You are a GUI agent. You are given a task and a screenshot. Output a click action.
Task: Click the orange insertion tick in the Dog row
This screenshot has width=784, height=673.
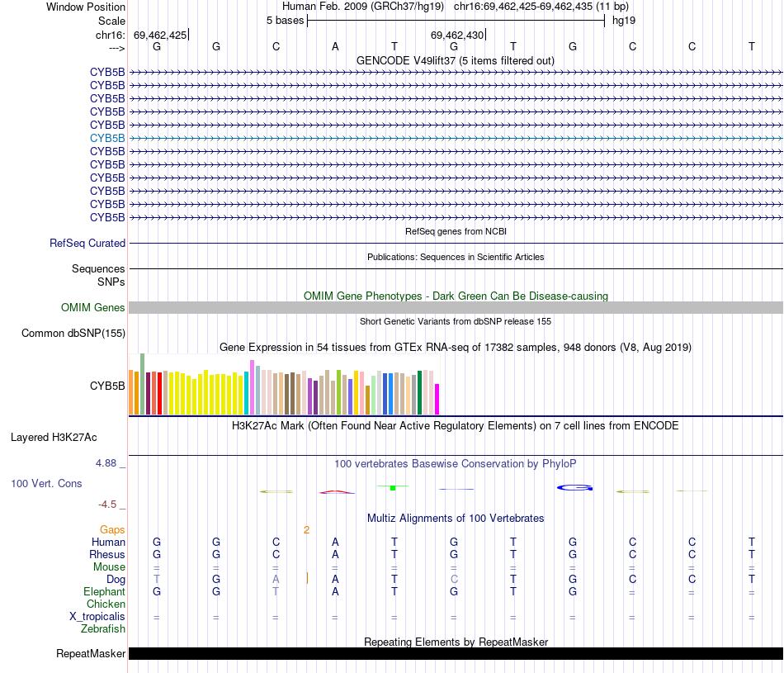(307, 578)
